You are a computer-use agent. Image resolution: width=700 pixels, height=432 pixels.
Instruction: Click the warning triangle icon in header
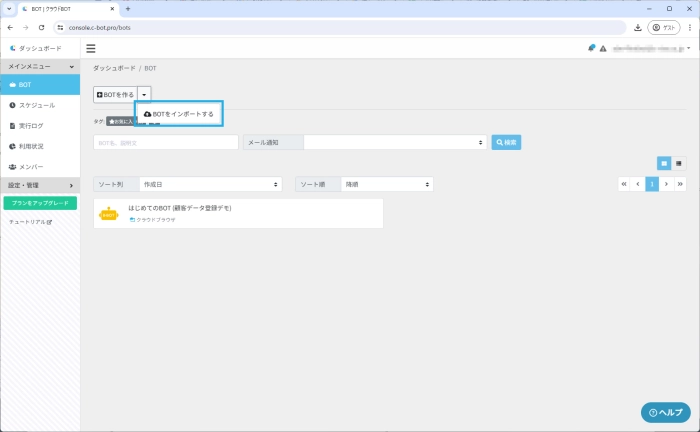[x=603, y=48]
